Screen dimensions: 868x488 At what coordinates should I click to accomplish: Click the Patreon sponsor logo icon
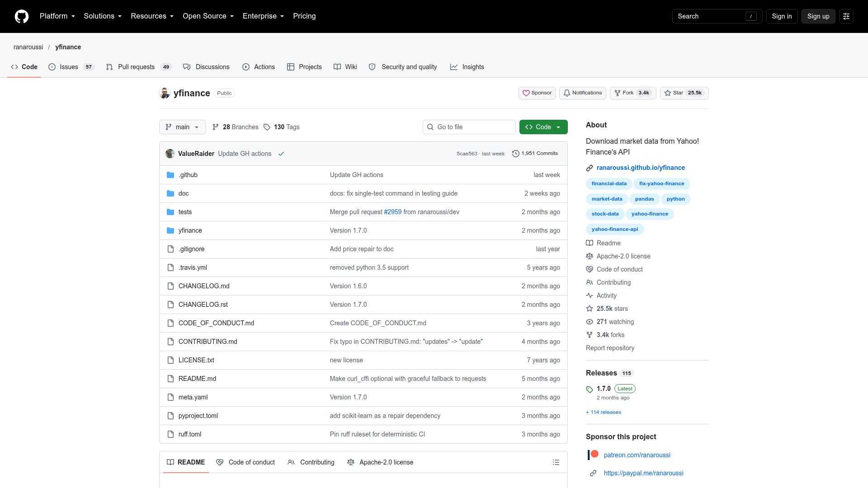click(x=593, y=455)
